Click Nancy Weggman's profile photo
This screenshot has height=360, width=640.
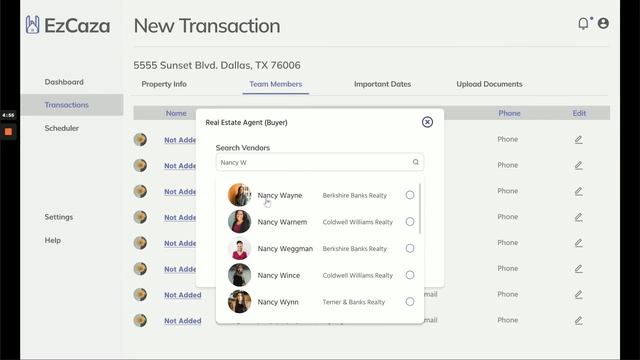click(239, 248)
